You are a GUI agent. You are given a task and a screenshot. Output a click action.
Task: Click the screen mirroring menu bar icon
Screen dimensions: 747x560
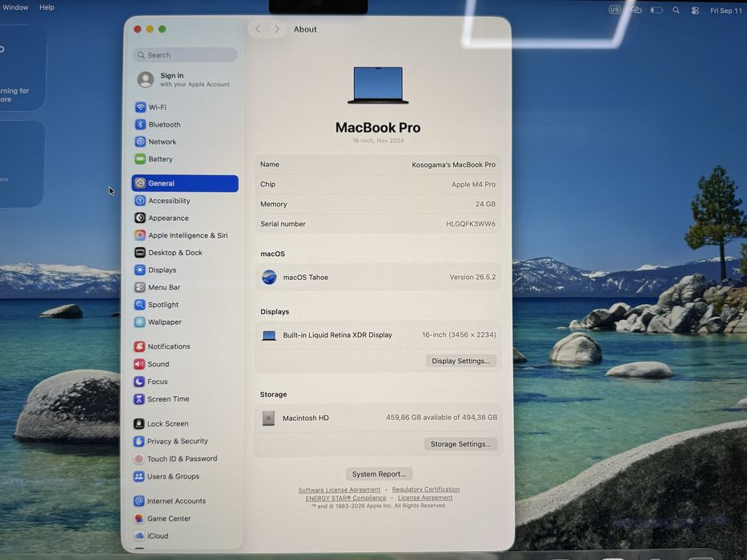(x=636, y=10)
